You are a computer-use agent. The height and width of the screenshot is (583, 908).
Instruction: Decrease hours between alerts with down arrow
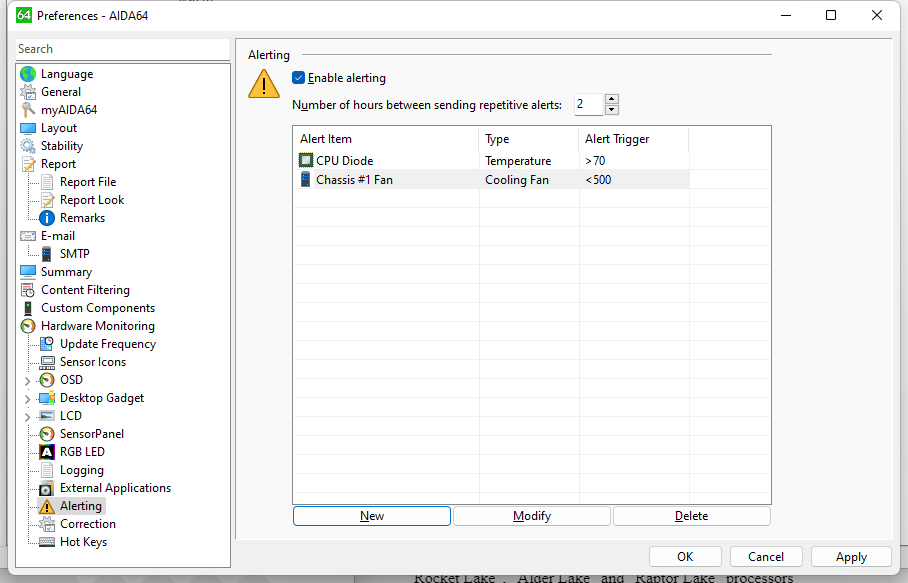click(x=612, y=110)
